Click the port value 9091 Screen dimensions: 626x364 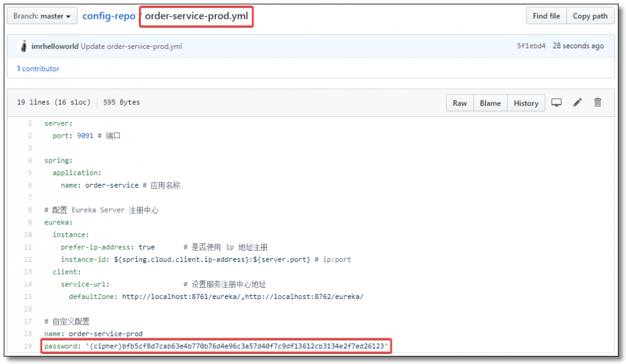[85, 136]
